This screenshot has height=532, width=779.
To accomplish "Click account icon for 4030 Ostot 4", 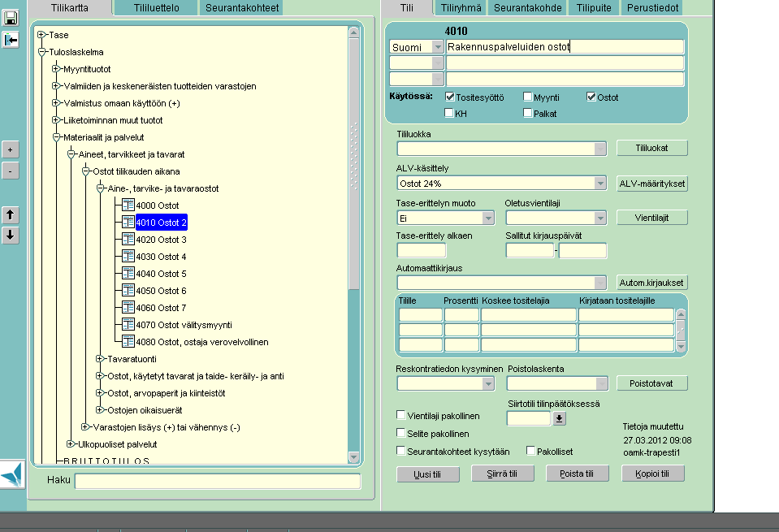I will (x=128, y=256).
